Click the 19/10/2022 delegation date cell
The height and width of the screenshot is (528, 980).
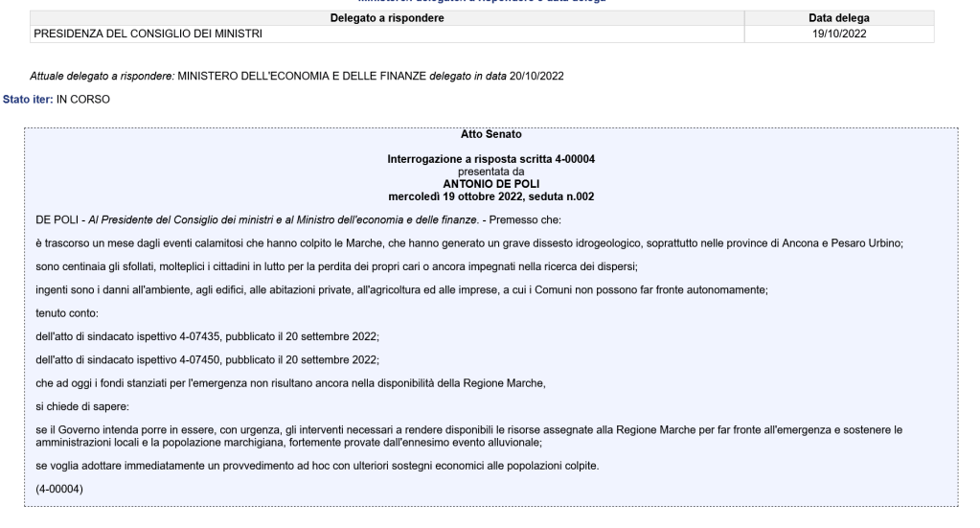838,34
